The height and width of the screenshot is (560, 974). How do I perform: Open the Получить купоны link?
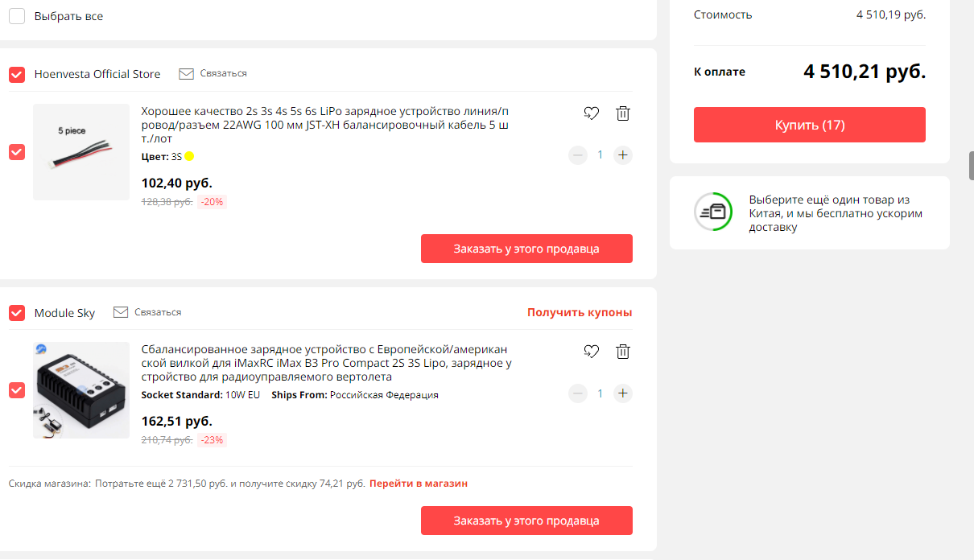pyautogui.click(x=580, y=312)
